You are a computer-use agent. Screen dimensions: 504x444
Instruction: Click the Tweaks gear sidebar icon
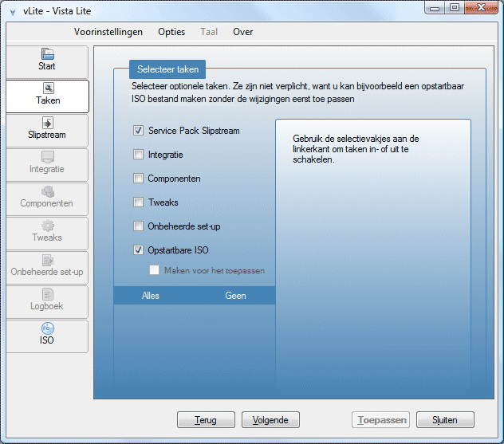click(48, 226)
